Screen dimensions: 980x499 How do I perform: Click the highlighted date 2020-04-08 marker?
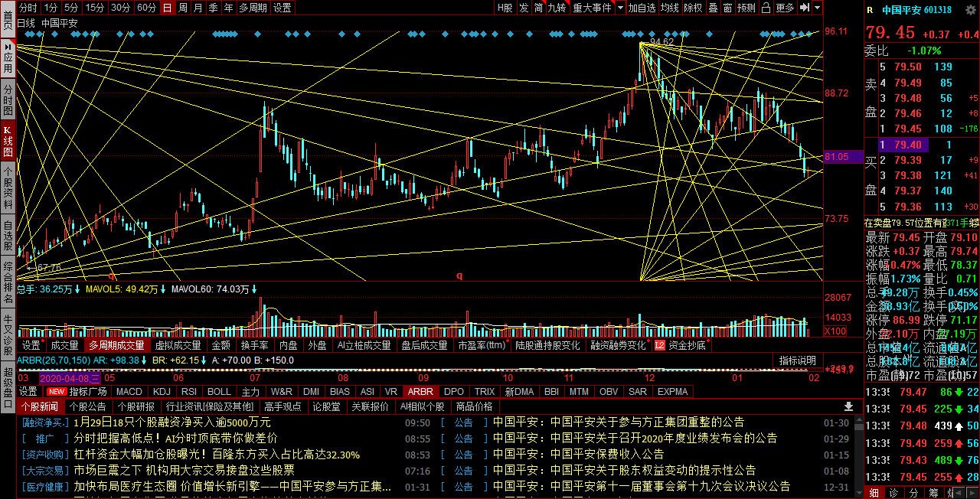tap(70, 378)
